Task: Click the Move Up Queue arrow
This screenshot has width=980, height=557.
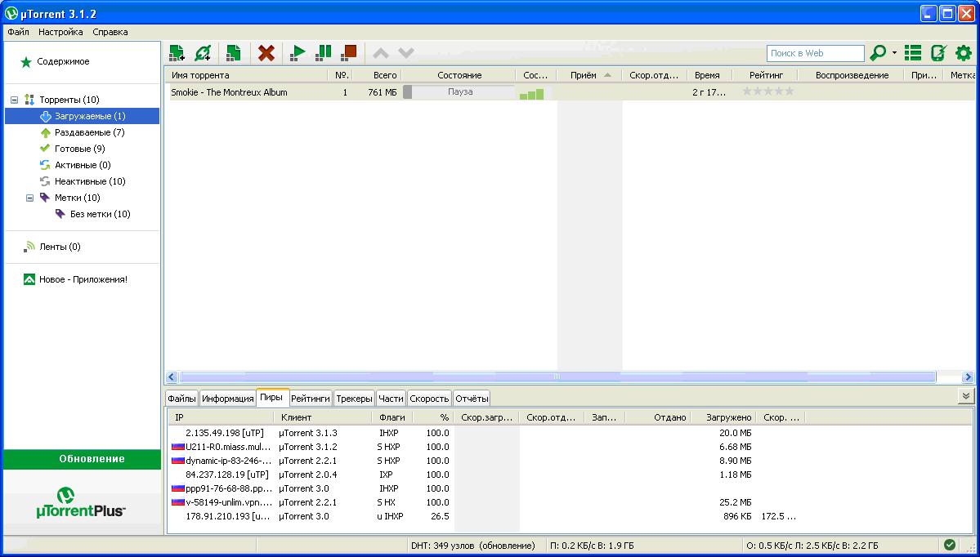Action: 381,53
